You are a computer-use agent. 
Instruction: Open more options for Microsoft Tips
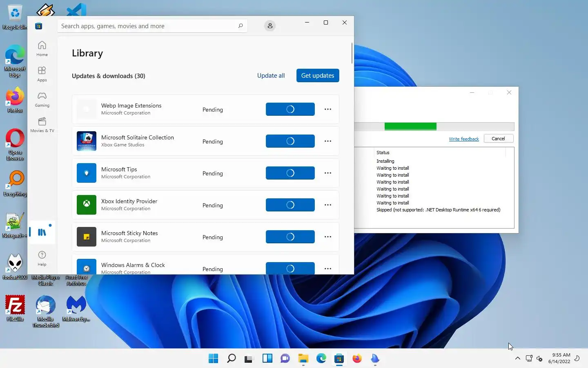(x=328, y=173)
